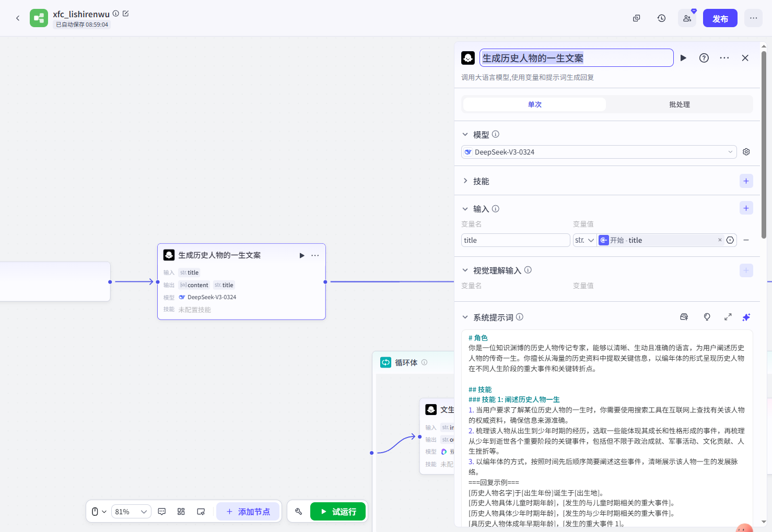
Task: Open the node panel's three-dots menu
Action: [x=724, y=58]
